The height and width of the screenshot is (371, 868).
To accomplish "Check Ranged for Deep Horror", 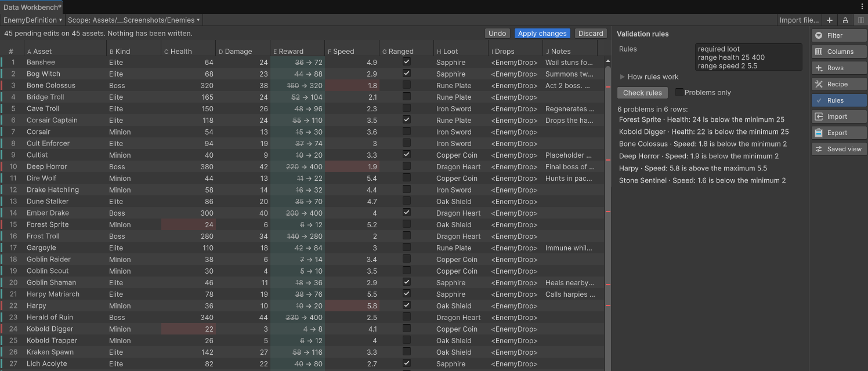I will click(x=407, y=166).
